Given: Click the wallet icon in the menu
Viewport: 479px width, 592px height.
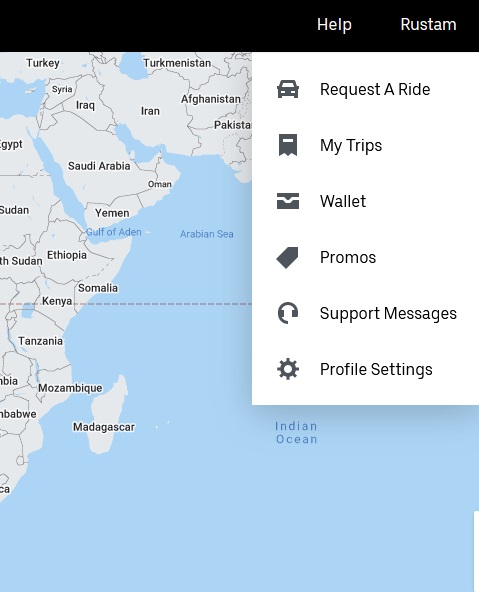Looking at the screenshot, I should coord(288,201).
